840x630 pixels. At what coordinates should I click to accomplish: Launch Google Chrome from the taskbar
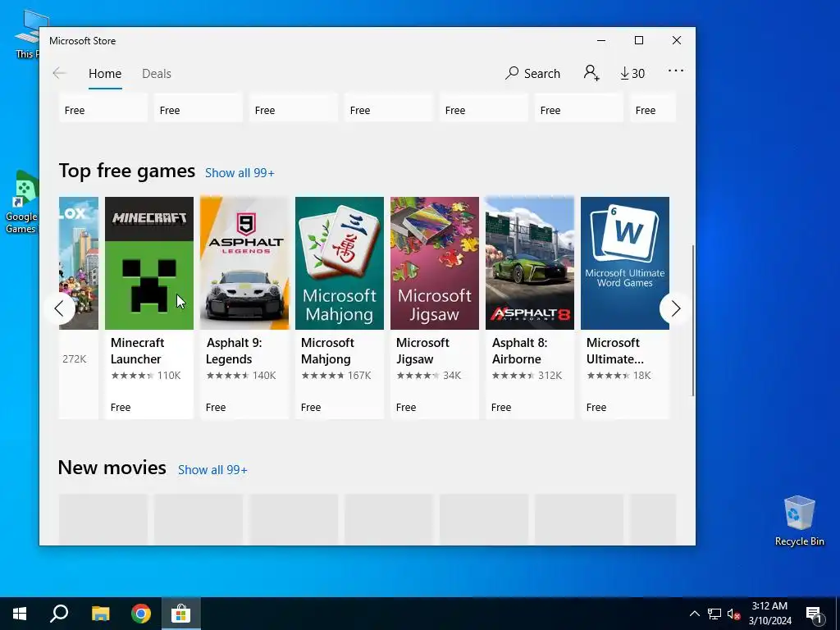pyautogui.click(x=141, y=614)
